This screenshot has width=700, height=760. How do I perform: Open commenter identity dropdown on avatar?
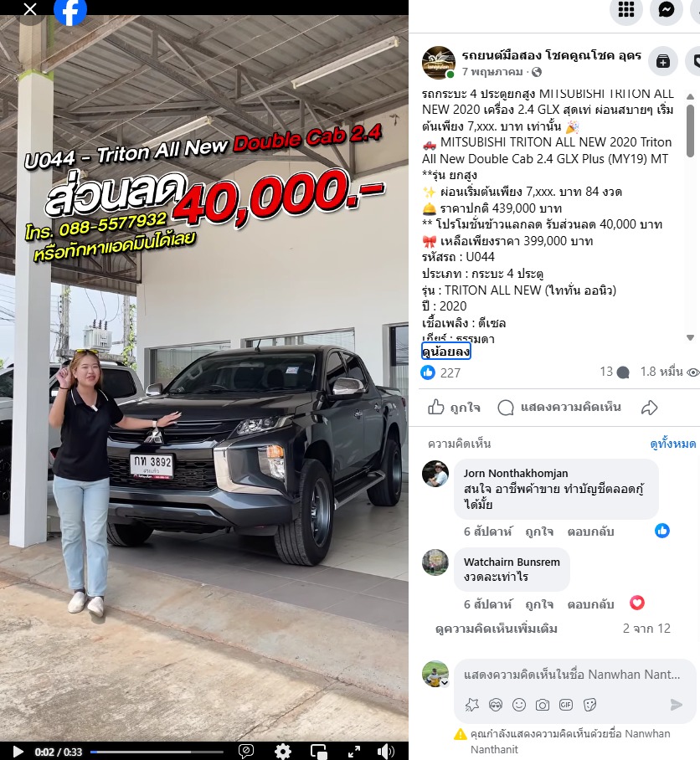(444, 682)
